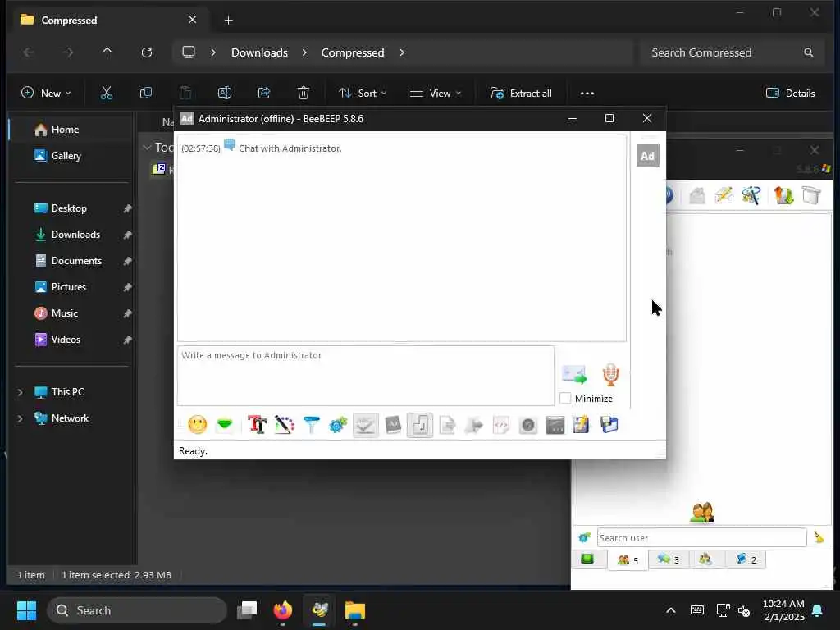
Task: Toggle the enter-key return icon
Action: (420, 426)
